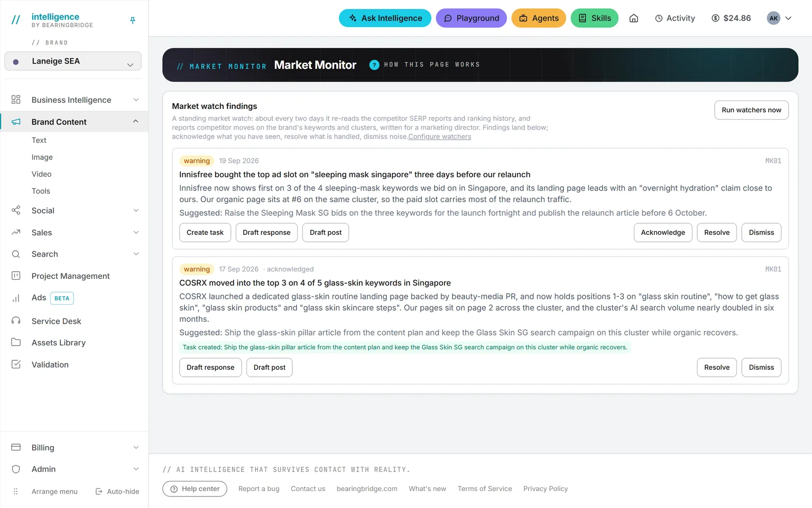Click the AK user avatar
This screenshot has height=508, width=812.
pyautogui.click(x=773, y=18)
